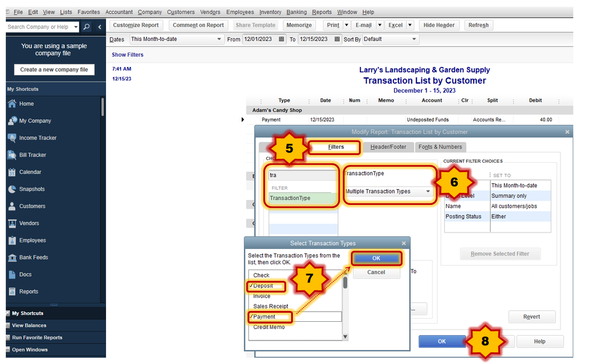The height and width of the screenshot is (364, 602).
Task: Open Customers shortcut icon
Action: (12, 206)
